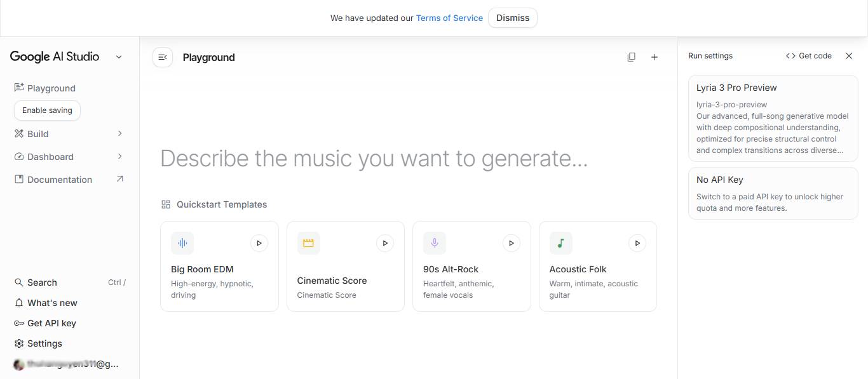Click the Lyria 3 Pro Preview model card
Image resolution: width=868 pixels, height=379 pixels.
[773, 118]
